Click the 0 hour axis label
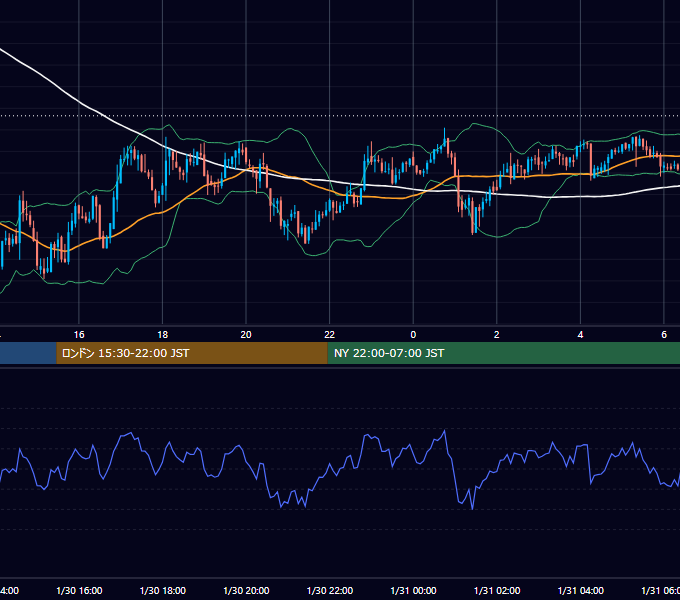The image size is (680, 600). 413,335
